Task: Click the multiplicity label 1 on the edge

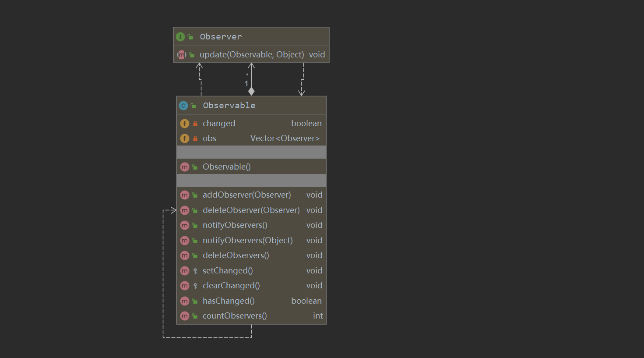Action: click(246, 84)
